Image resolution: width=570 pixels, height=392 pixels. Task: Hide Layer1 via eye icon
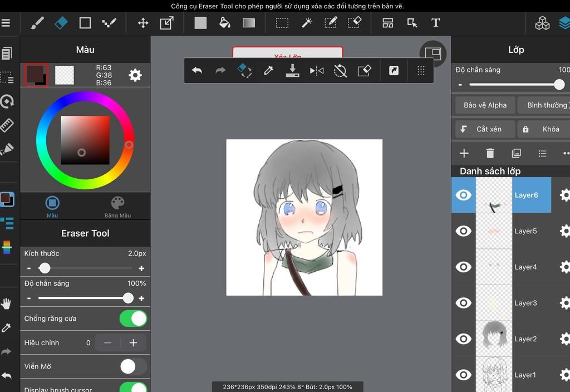coord(464,375)
